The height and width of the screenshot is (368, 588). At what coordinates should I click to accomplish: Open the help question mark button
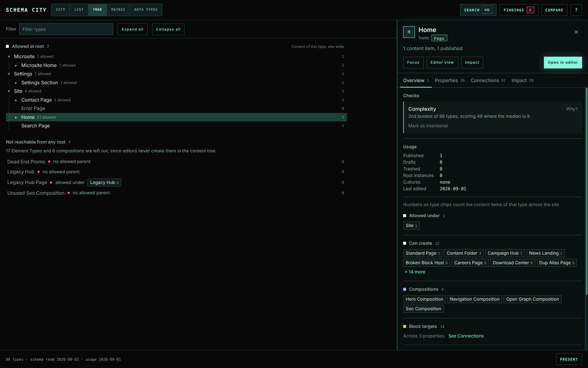point(576,10)
